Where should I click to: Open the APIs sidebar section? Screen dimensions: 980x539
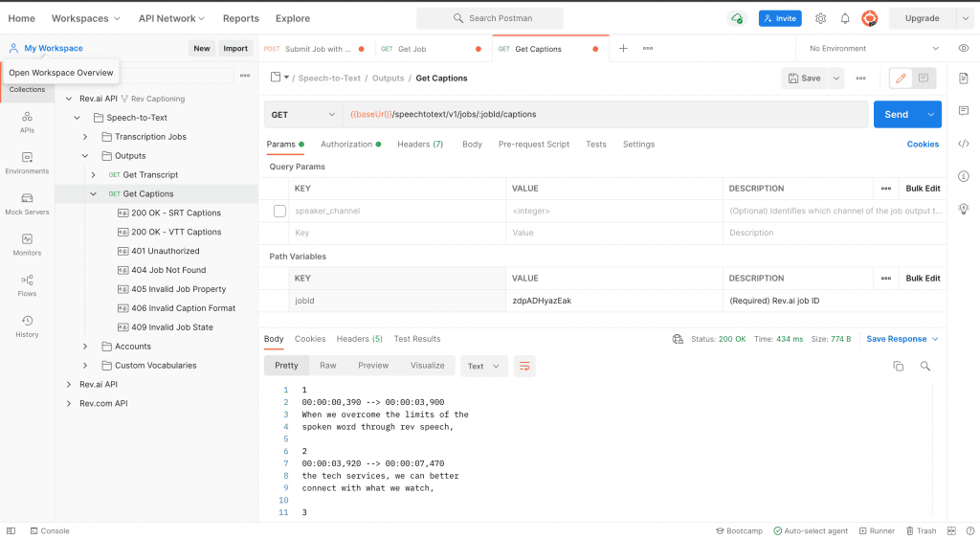point(27,122)
